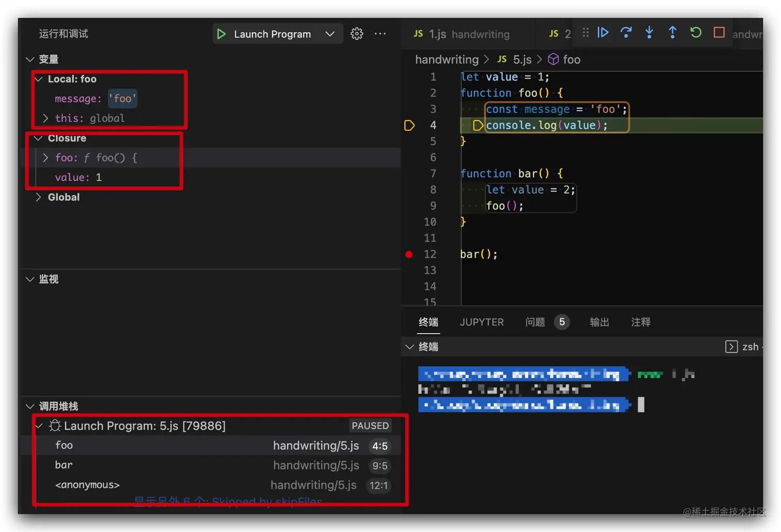Step over the current line
Screen dimensions: 781x532
tap(626, 33)
